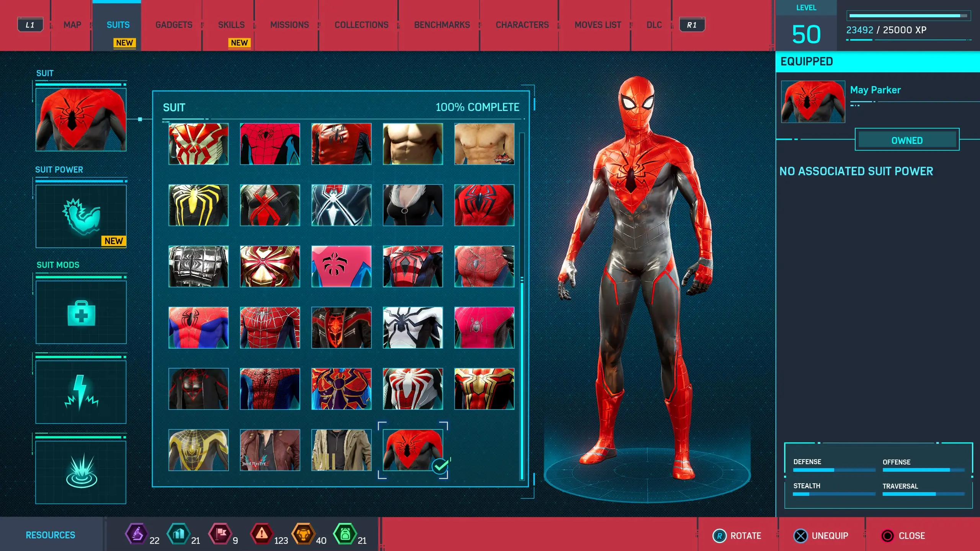
Task: Click the suit grid vertical scrollbar
Action: [522, 306]
